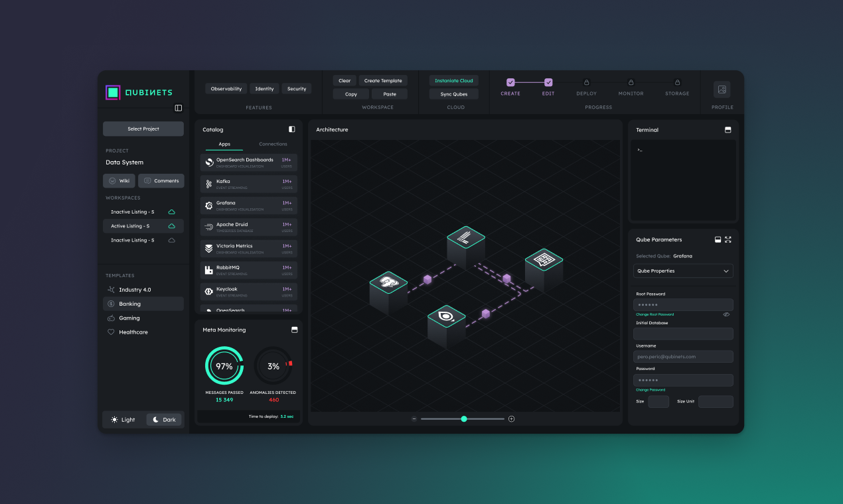Open the Profile picture icon

click(722, 90)
